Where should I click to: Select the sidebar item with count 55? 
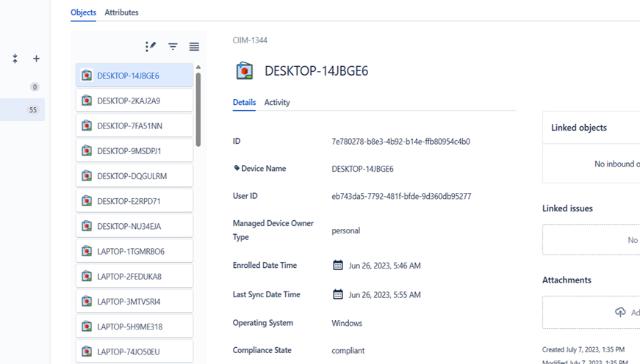tap(23, 110)
